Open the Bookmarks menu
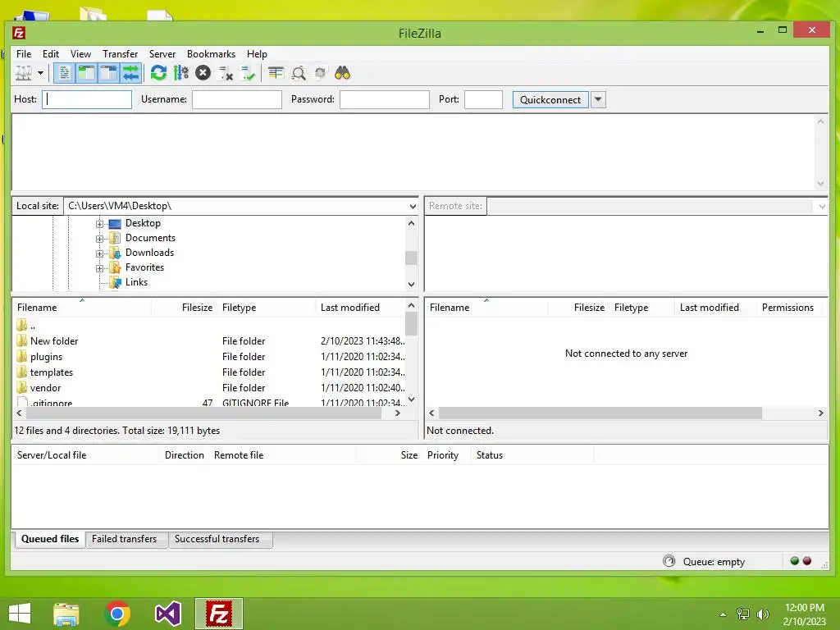 [x=211, y=54]
